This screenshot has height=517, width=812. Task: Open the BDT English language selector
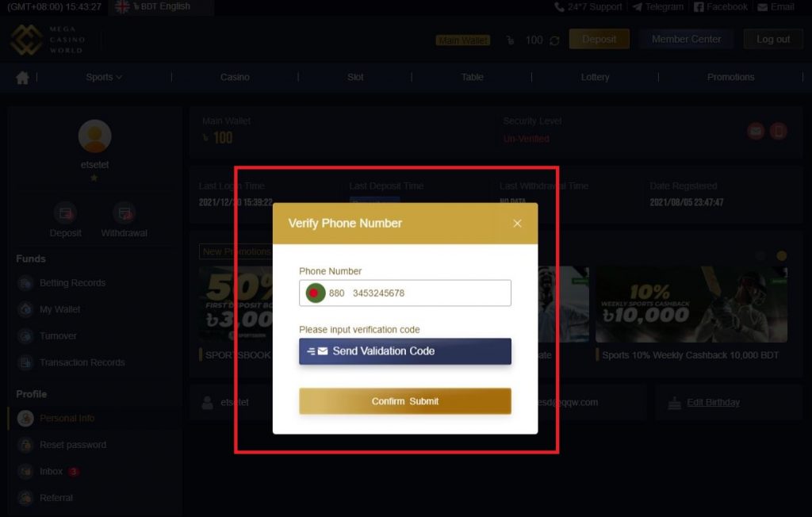point(160,6)
